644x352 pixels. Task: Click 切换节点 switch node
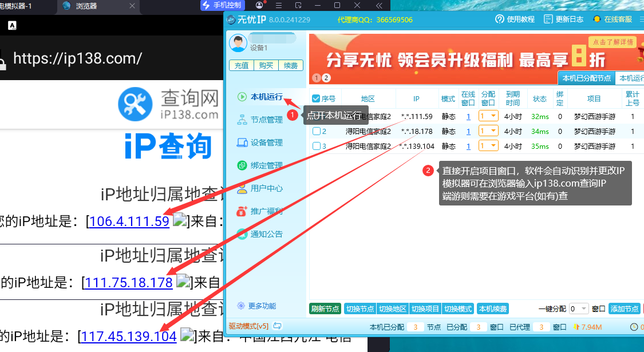point(360,309)
